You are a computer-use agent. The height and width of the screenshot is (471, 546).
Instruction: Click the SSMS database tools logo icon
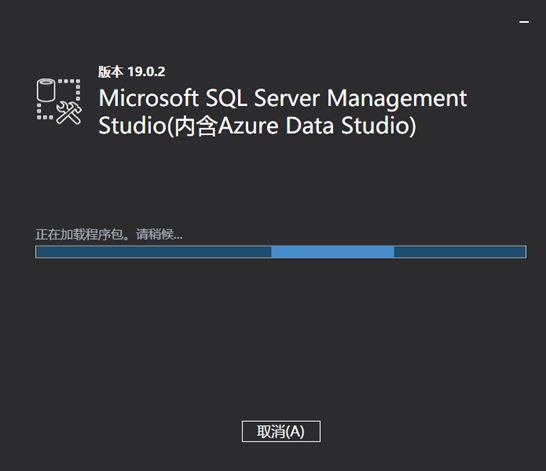(x=59, y=101)
